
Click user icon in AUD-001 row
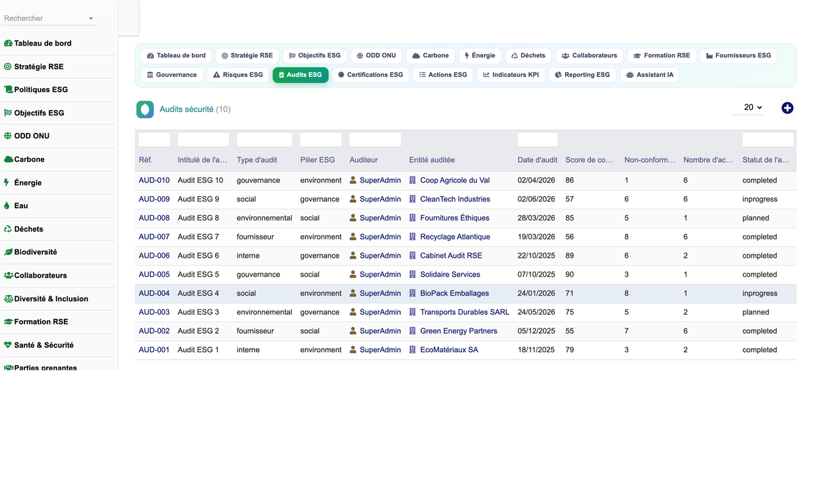click(x=353, y=349)
